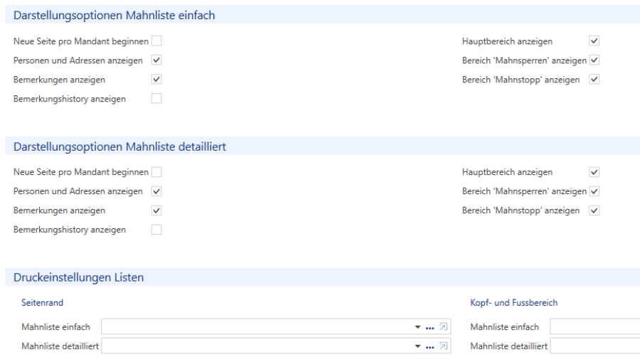Toggle 'Bemerkungen anzeigen' in Mahnliste detailliert
The height and width of the screenshot is (364, 640).
tap(156, 210)
